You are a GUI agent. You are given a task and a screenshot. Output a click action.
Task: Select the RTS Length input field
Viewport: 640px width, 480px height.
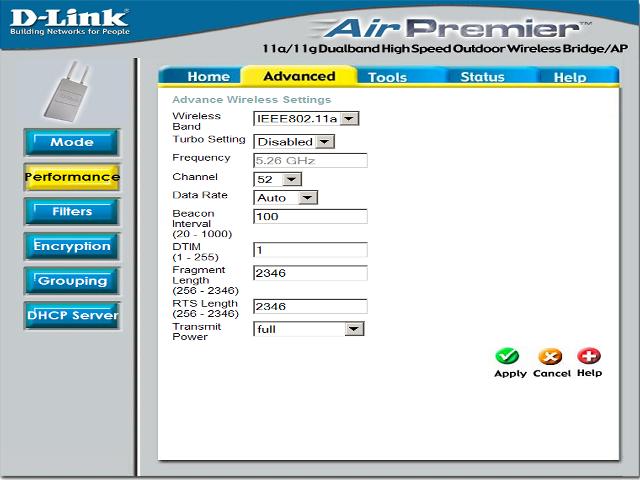(310, 307)
